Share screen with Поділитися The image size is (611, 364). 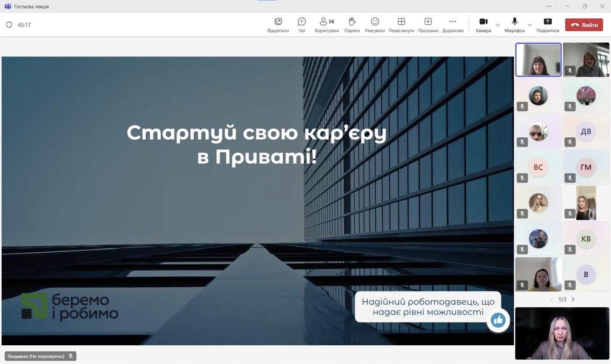point(548,25)
